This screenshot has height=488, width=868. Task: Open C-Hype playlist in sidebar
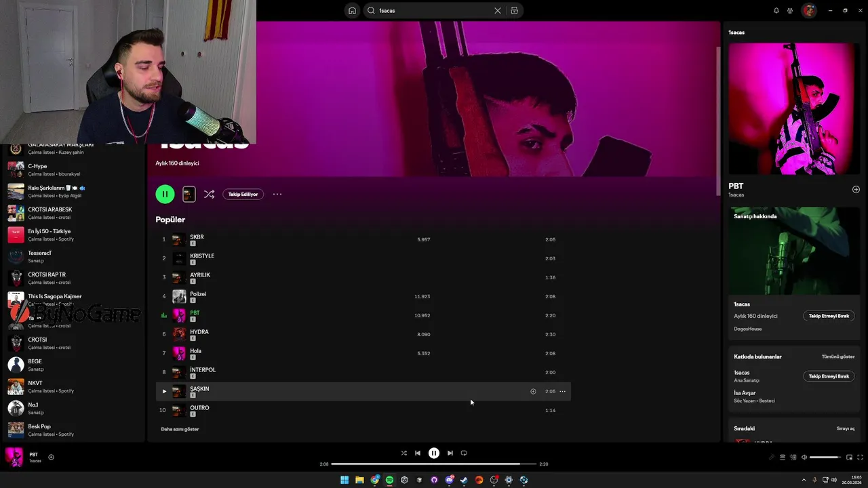coord(73,170)
